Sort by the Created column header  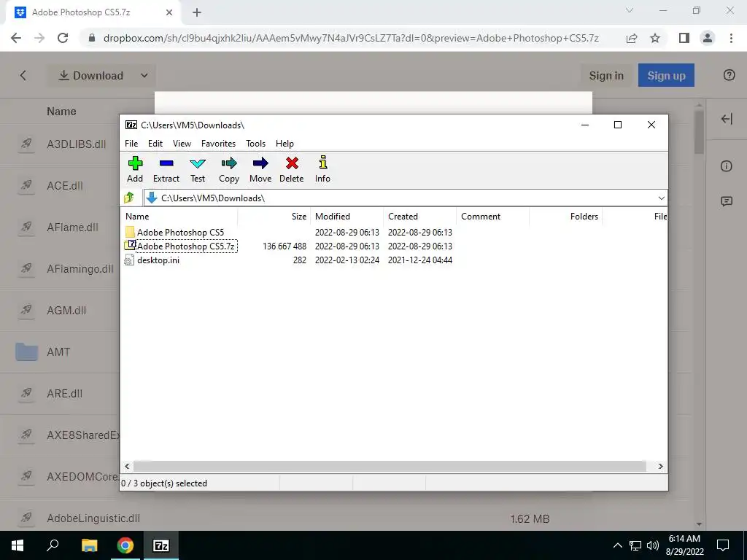coord(419,216)
